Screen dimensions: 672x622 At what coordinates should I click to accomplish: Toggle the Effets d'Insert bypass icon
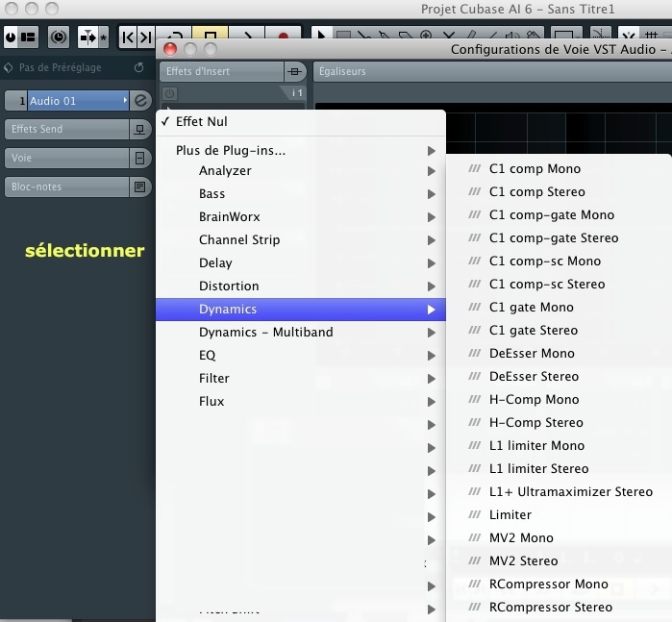[294, 71]
